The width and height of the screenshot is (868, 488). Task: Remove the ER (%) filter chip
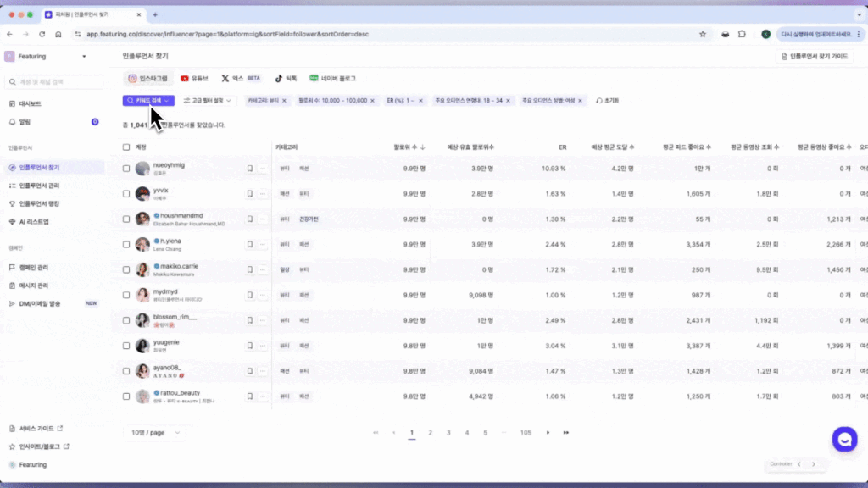coord(421,101)
